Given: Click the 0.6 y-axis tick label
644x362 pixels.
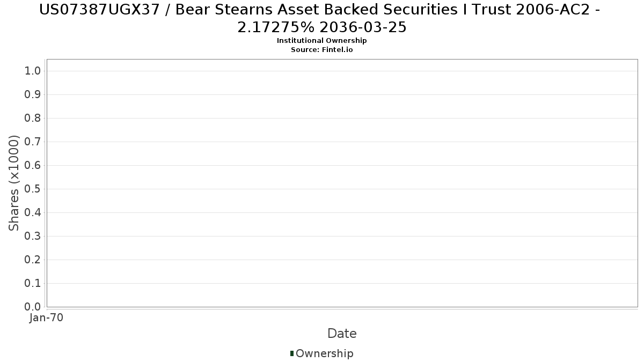Looking at the screenshot, I should tap(33, 166).
